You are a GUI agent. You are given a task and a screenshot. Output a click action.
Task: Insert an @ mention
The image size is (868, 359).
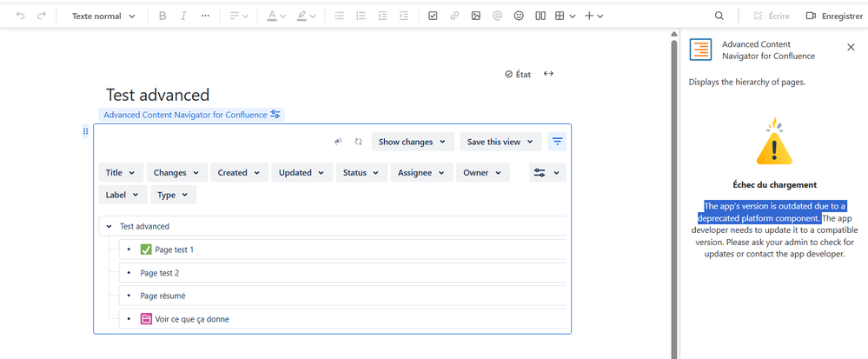497,16
